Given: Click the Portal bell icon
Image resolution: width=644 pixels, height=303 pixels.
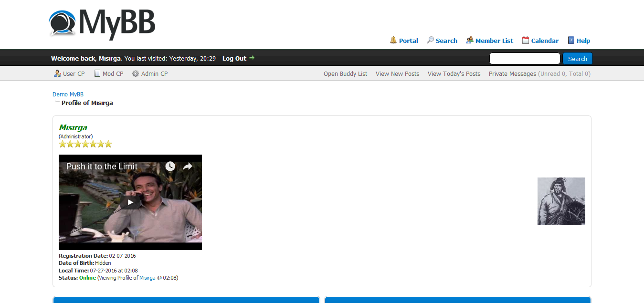Looking at the screenshot, I should [393, 40].
